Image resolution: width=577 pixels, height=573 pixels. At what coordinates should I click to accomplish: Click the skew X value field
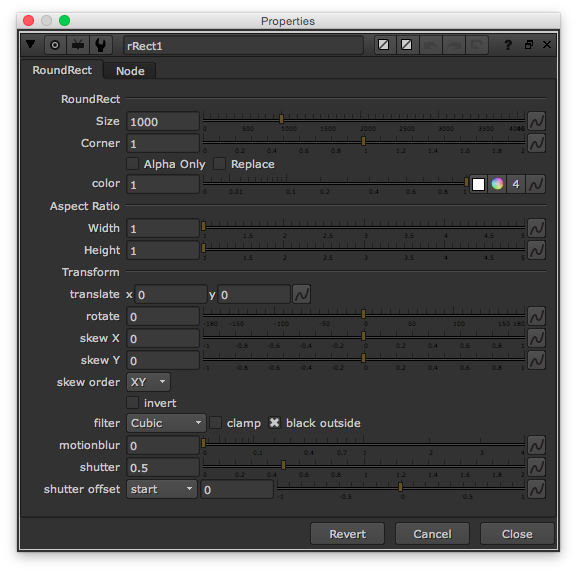[x=163, y=339]
